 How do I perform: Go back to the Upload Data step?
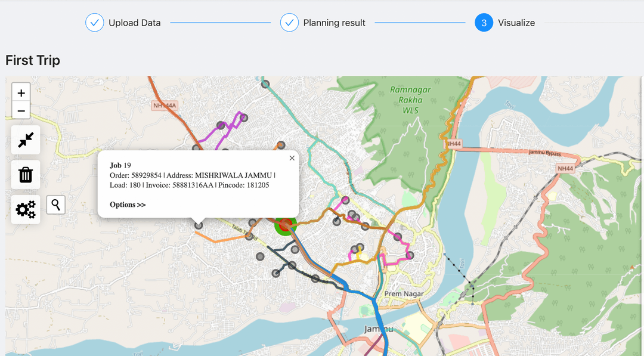[x=134, y=22]
